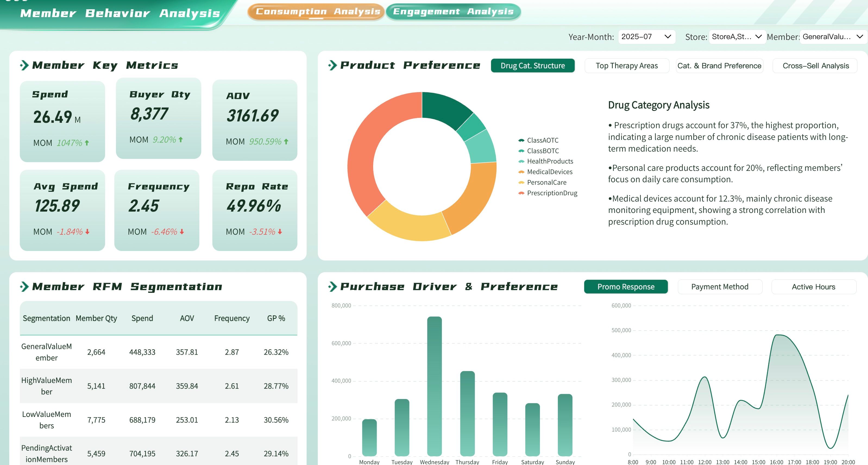Click the Drug Category Analysis heading
The image size is (868, 465).
coord(659,105)
